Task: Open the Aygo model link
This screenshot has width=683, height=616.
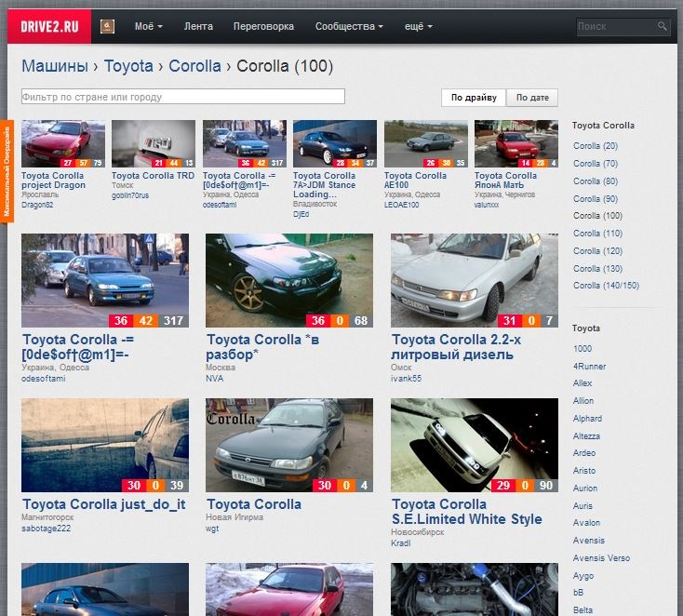Action: tap(583, 576)
